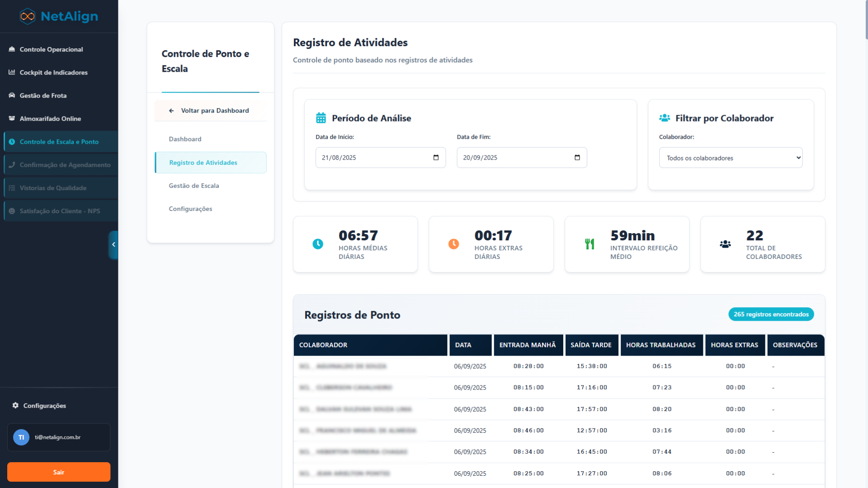Open Almoxarifado Online from the sidebar

[x=50, y=118]
